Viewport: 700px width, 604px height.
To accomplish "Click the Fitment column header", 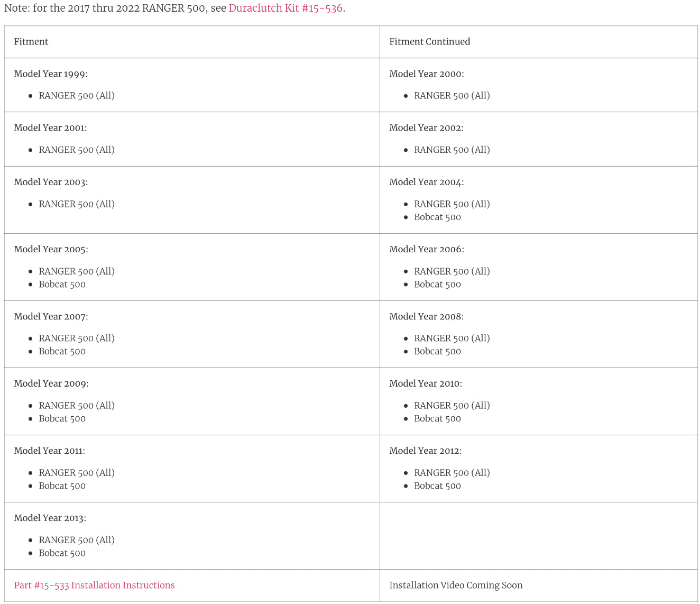I will 31,42.
